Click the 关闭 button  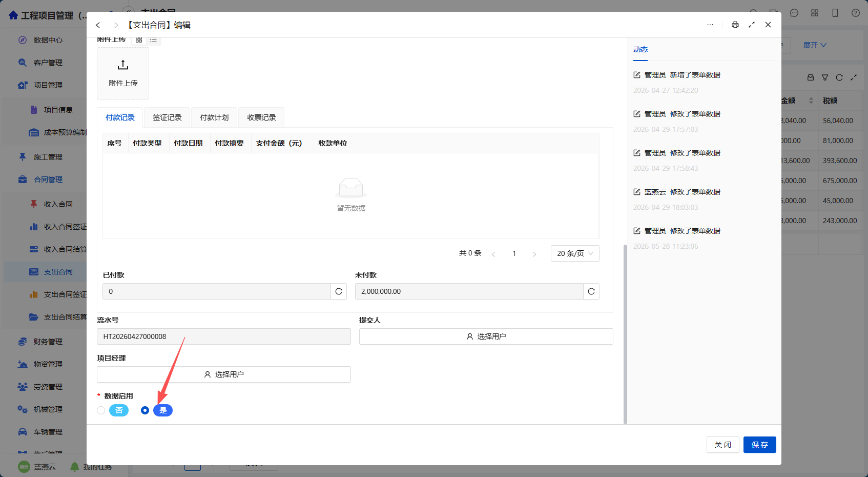coord(723,445)
